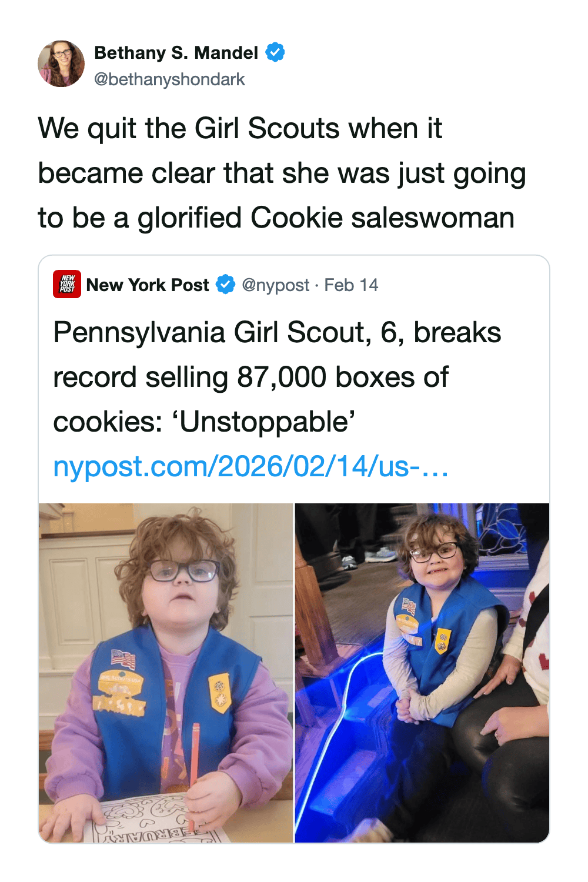Click the word 'Pennsylvania' in the quoted post

coord(139,333)
